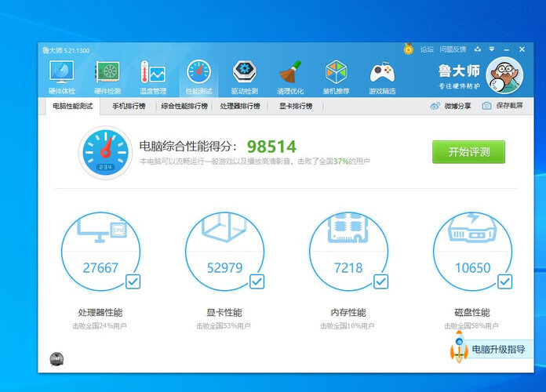
Task: Click the 显卡性能 label
Action: click(224, 313)
